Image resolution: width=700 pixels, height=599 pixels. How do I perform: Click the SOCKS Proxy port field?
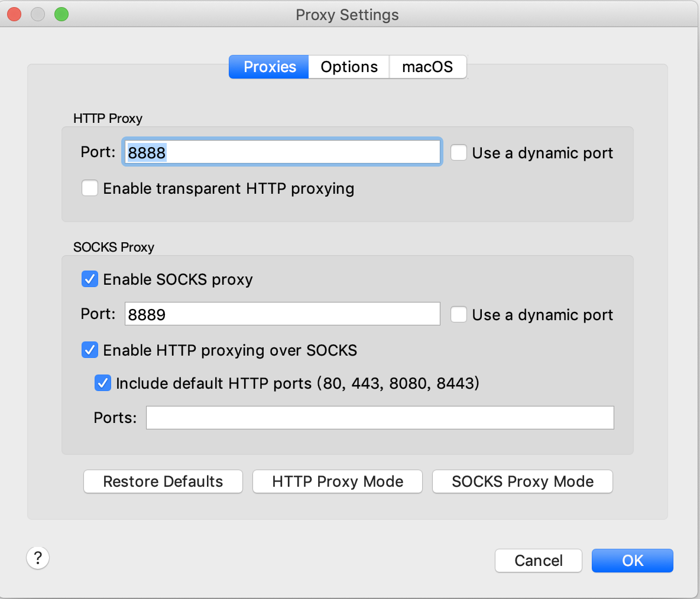pos(282,314)
